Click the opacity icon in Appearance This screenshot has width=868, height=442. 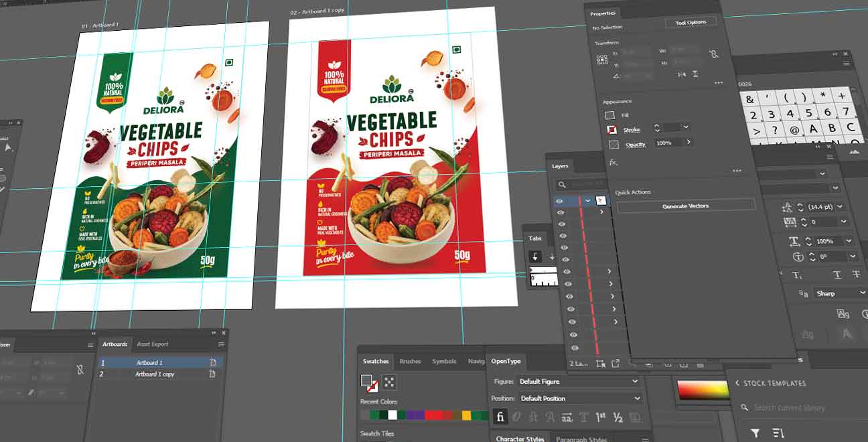click(x=614, y=144)
